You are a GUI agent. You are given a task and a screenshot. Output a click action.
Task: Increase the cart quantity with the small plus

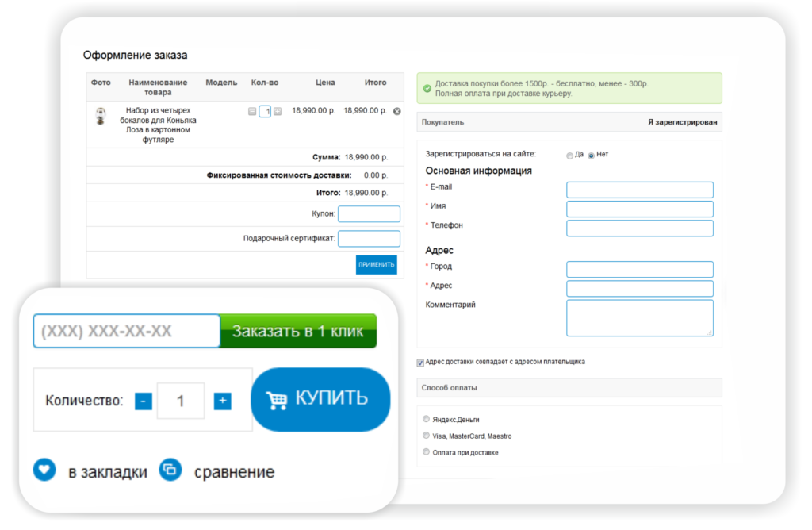tap(278, 112)
